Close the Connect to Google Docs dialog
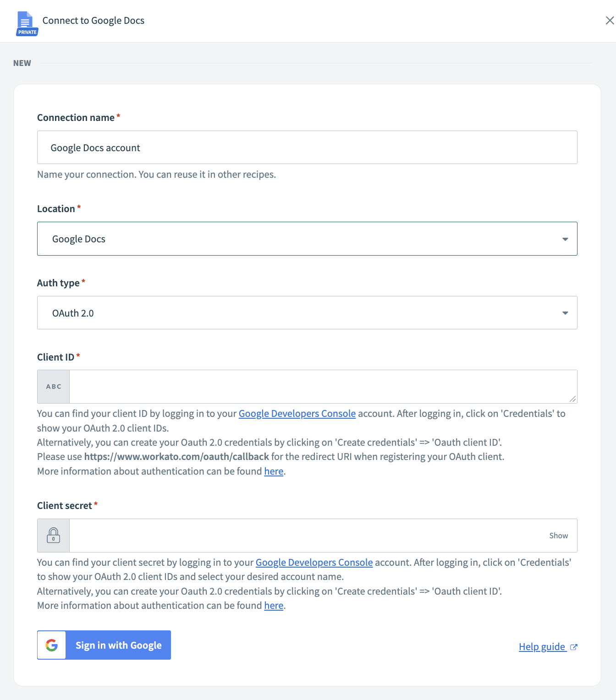 [610, 20]
